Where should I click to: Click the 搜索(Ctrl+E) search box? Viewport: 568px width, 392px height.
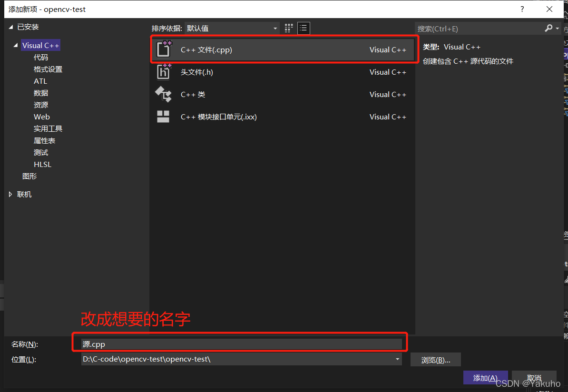pos(479,29)
